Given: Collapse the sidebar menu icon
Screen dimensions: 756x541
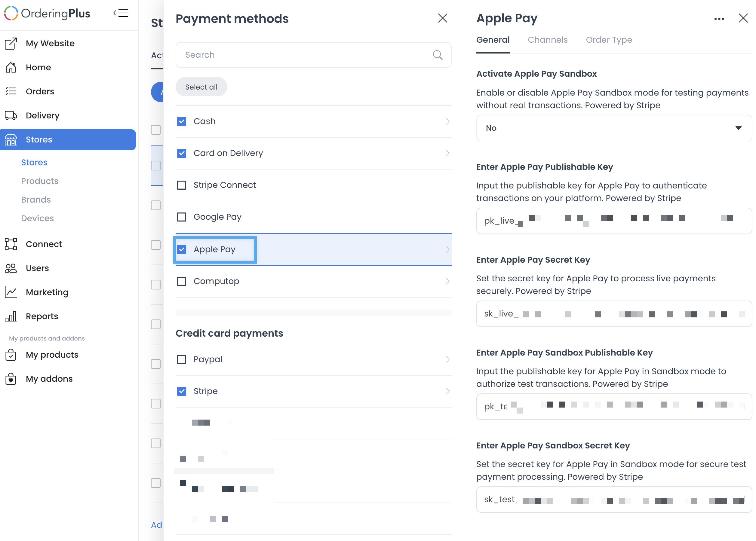Looking at the screenshot, I should click(121, 13).
